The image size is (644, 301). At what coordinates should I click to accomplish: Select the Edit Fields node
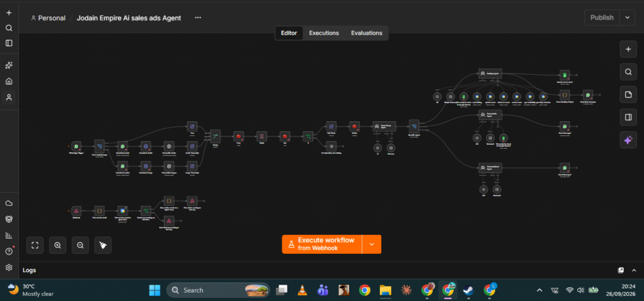coord(331,126)
